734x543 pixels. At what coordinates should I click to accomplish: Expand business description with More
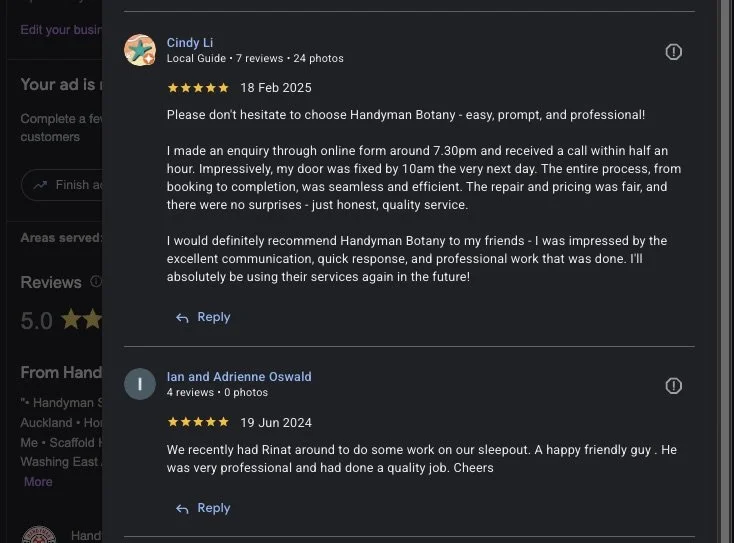(38, 482)
